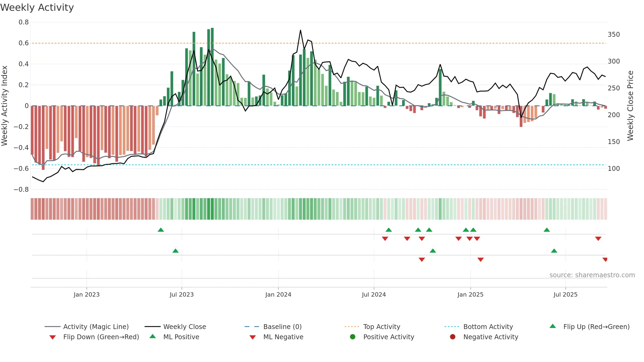Toggle Baseline (0) legend entry
644x362 pixels.
(x=273, y=327)
